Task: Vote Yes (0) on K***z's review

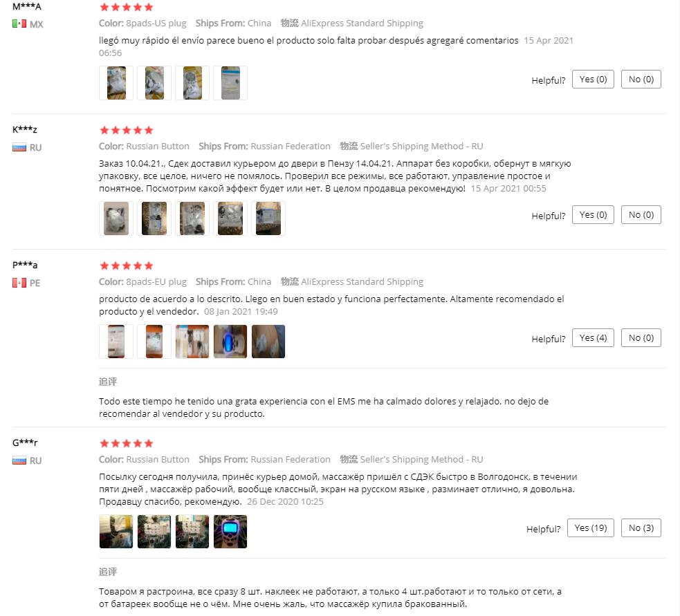Action: (x=593, y=214)
